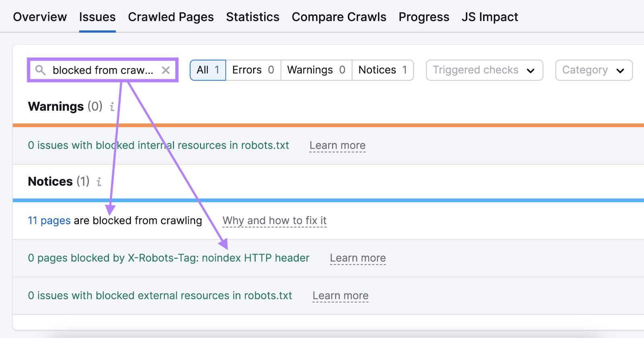Go to the Statistics tab

point(252,17)
